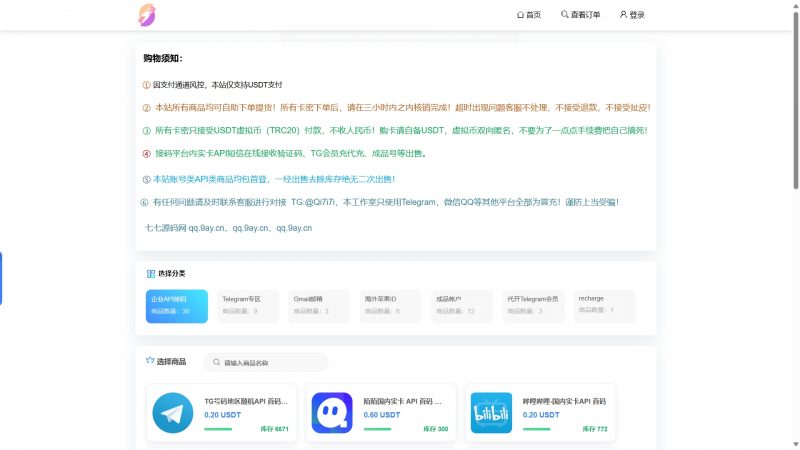The image size is (800, 450).
Task: Click 登录 to log in
Action: click(x=632, y=15)
